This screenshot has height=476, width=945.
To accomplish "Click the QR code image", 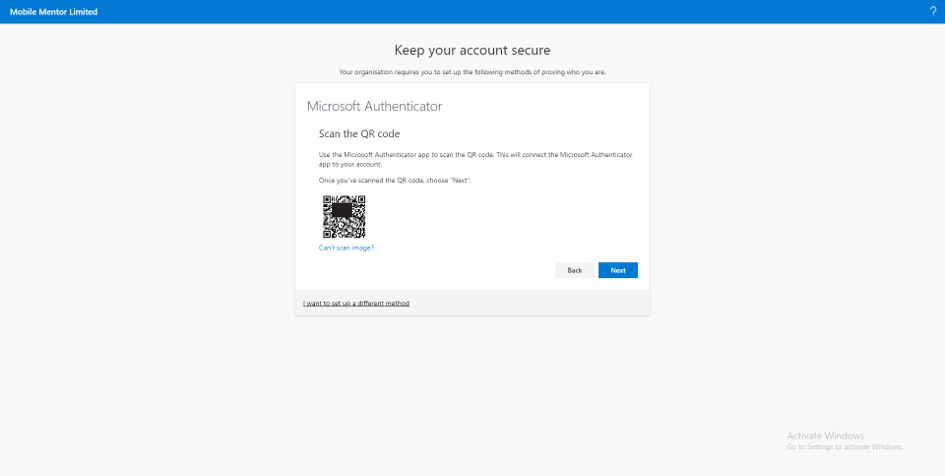I will pos(344,217).
